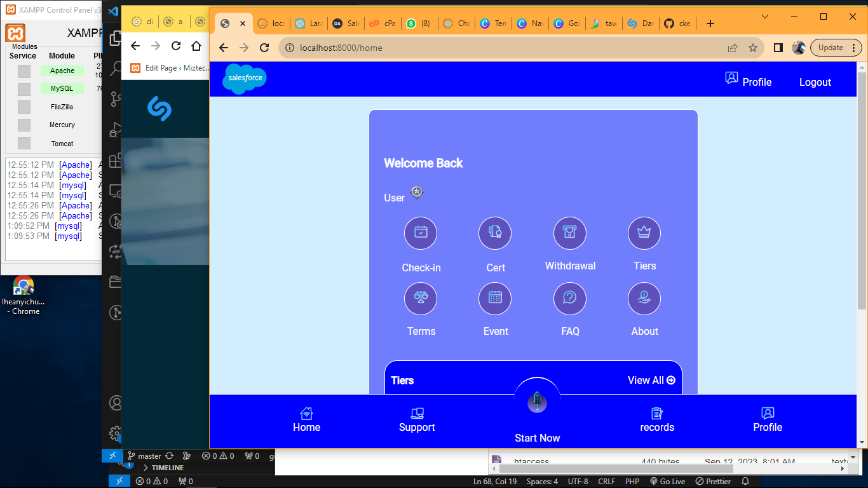Viewport: 868px width, 488px height.
Task: Click the Event calendar icon
Action: (495, 299)
